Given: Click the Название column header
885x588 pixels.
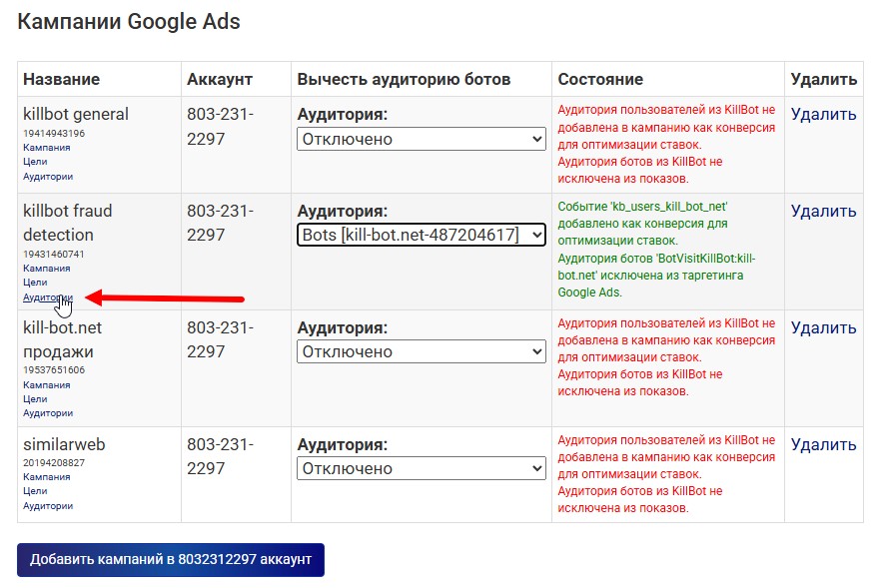Looking at the screenshot, I should (62, 79).
